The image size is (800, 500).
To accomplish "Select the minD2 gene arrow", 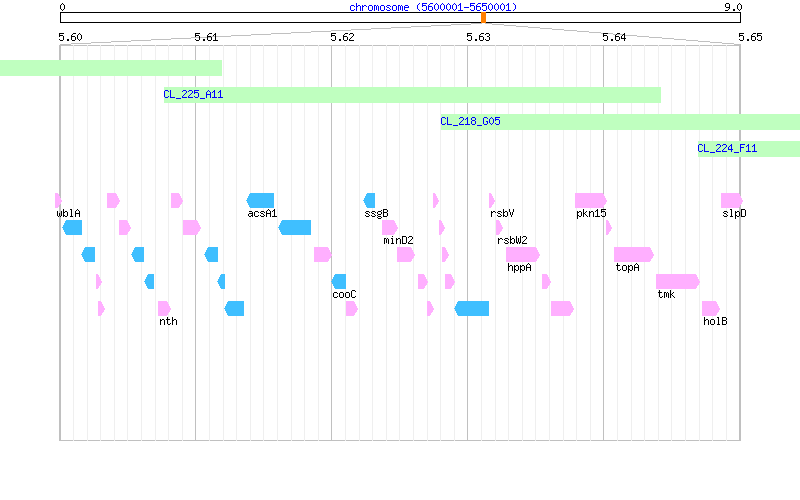I will coord(390,228).
